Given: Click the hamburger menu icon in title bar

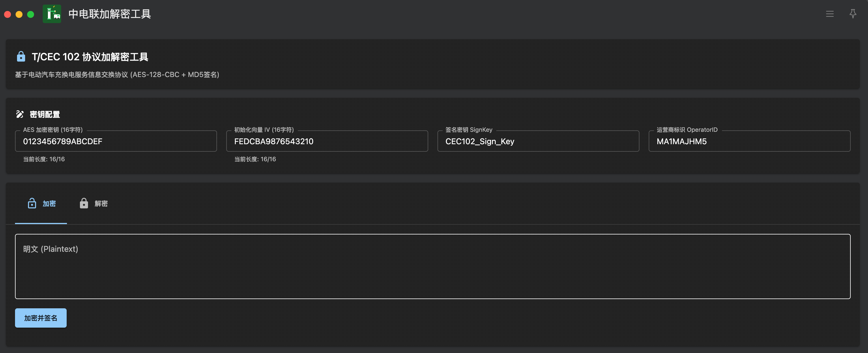Looking at the screenshot, I should [830, 14].
